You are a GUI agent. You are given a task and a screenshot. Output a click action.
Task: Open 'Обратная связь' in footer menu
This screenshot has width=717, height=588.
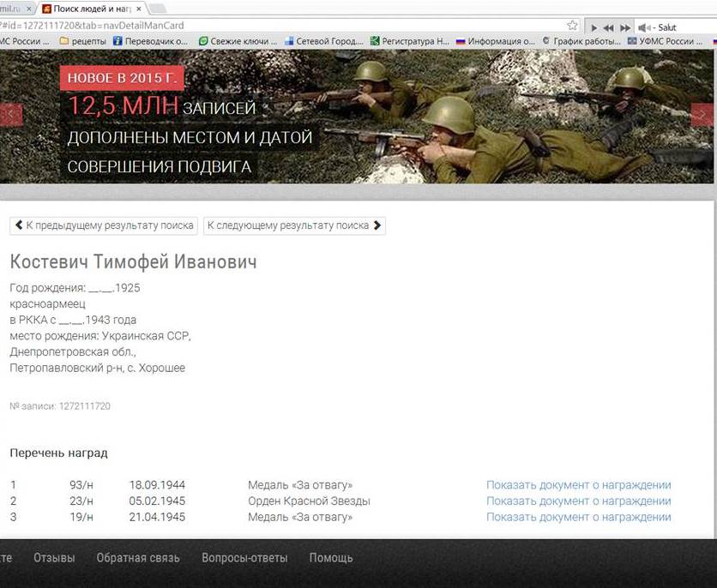point(138,558)
